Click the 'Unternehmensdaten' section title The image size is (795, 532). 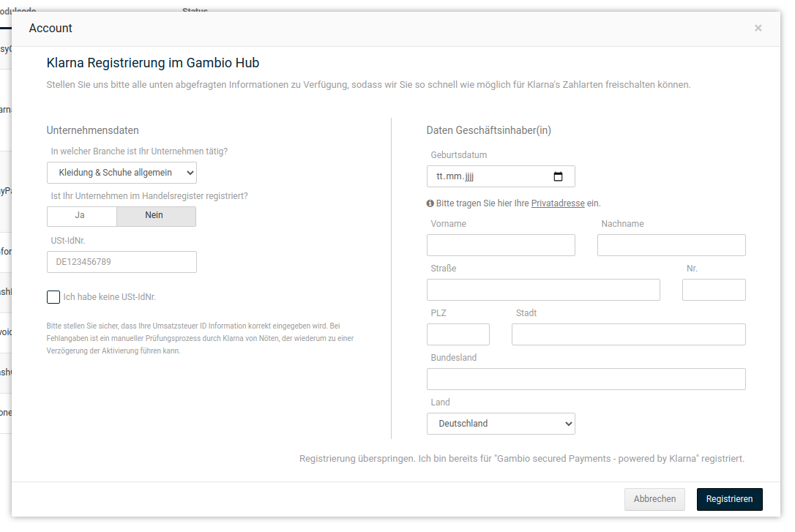point(93,130)
